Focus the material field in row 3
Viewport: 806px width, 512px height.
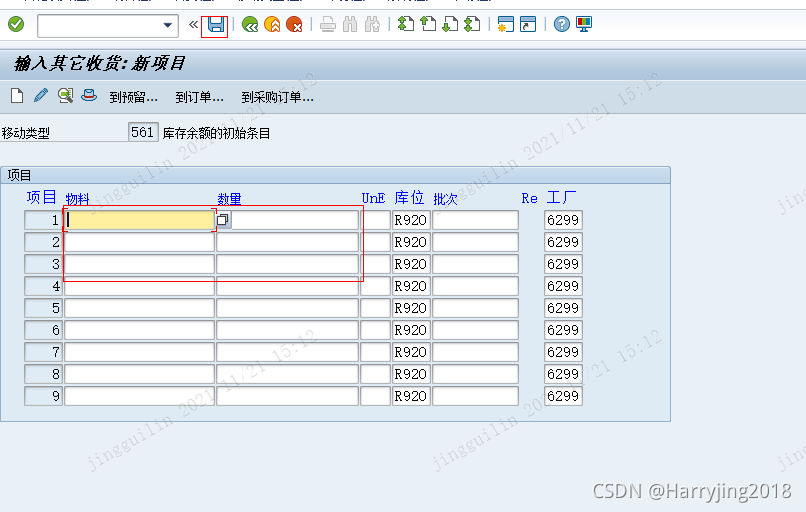click(x=139, y=264)
